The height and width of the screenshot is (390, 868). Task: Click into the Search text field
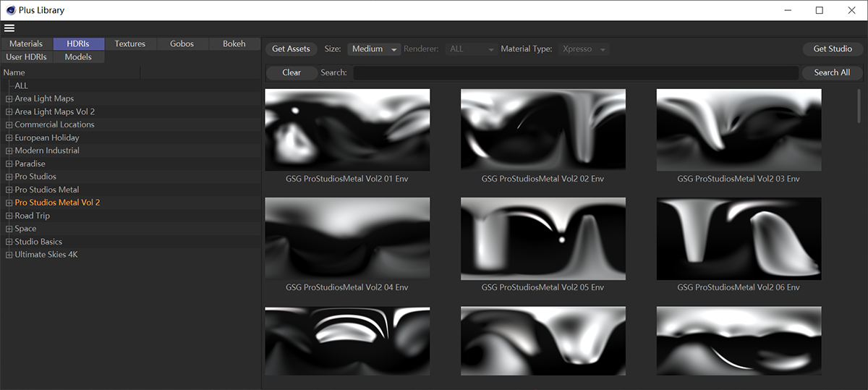pos(575,72)
